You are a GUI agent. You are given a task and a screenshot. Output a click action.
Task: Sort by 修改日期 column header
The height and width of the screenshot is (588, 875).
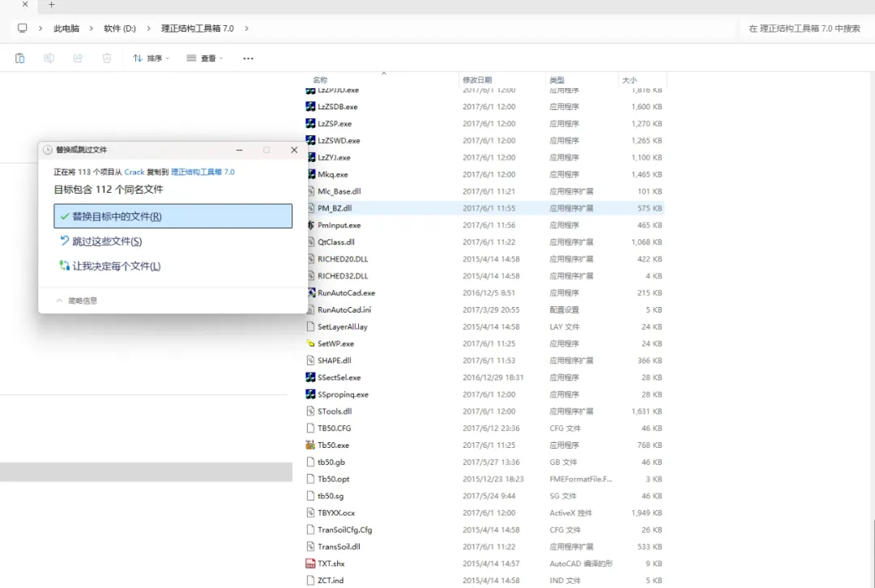tap(477, 79)
